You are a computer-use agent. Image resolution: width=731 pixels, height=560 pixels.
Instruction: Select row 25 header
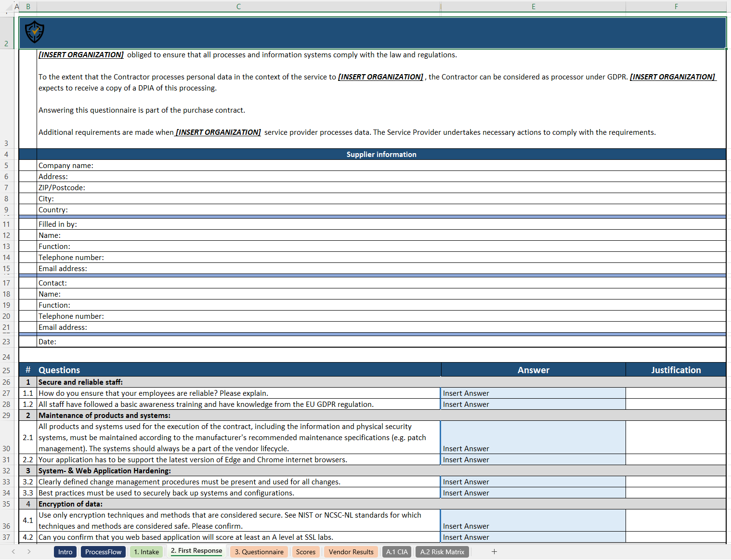(7, 370)
